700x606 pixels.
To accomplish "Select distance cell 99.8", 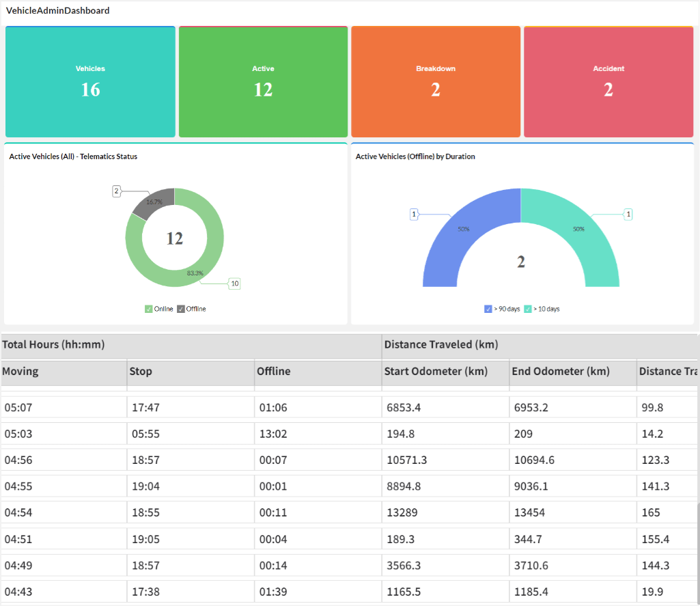I will [667, 408].
